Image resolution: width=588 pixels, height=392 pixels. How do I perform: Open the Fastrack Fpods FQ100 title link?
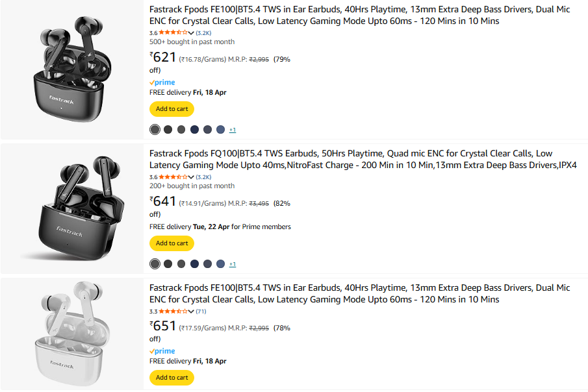click(363, 159)
